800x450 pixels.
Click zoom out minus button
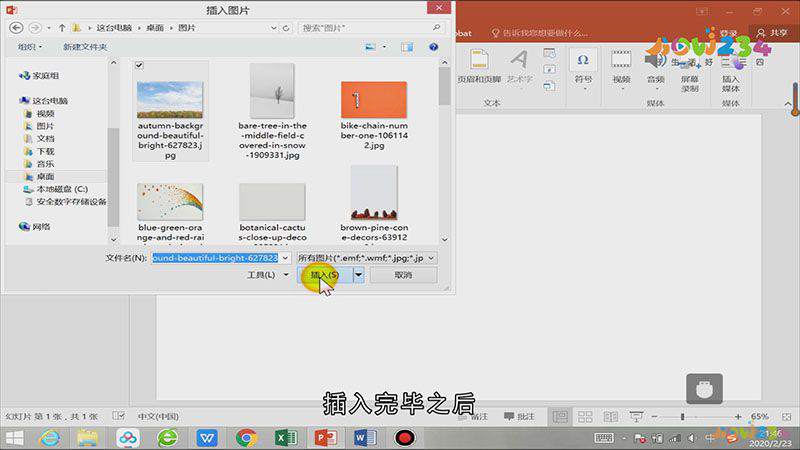(655, 417)
